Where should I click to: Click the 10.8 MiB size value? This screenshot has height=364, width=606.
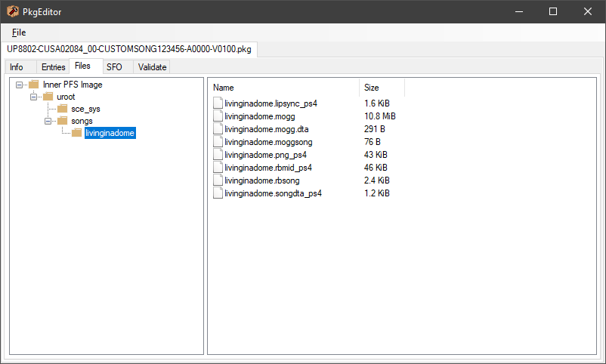[x=380, y=116]
